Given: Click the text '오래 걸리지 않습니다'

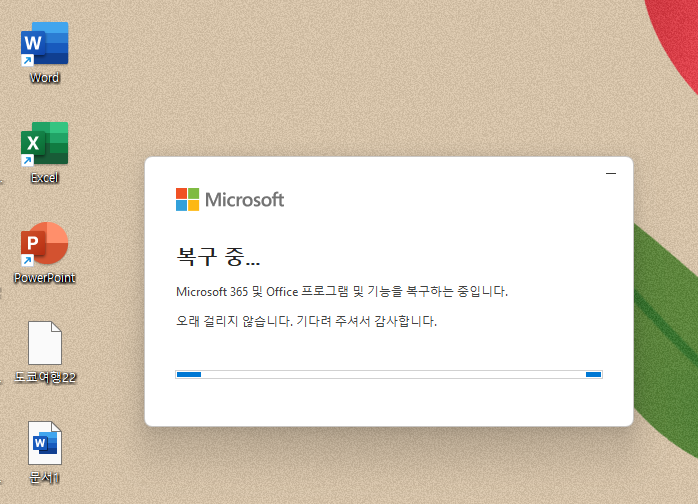Looking at the screenshot, I should 234,321.
